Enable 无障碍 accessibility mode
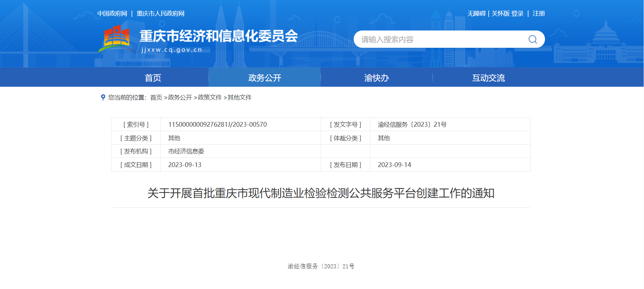This screenshot has height=289, width=644. 476,14
